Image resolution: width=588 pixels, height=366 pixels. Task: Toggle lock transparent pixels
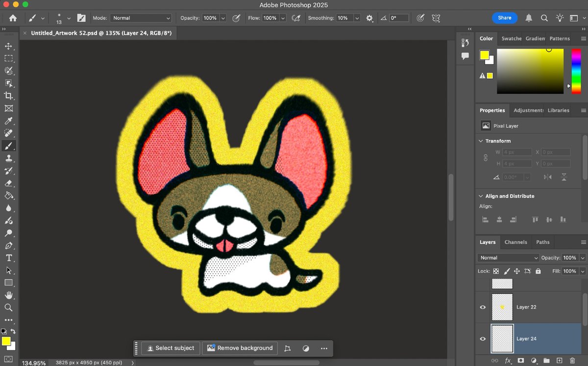click(x=496, y=271)
